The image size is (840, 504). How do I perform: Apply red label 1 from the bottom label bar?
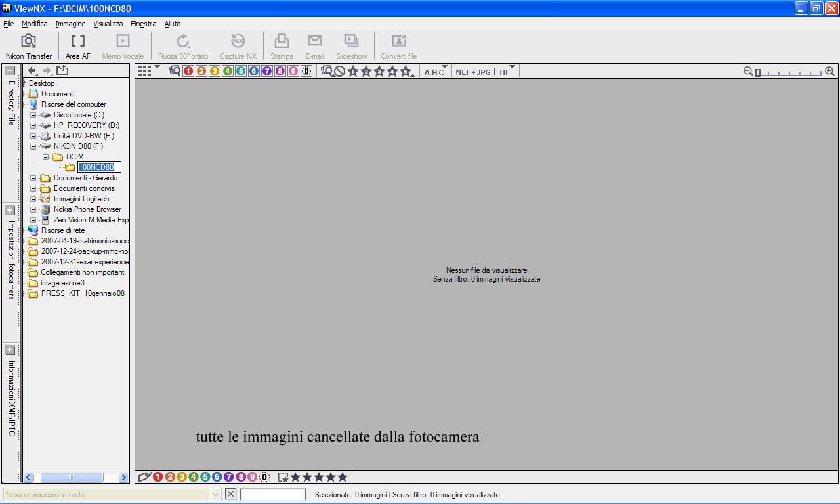158,477
